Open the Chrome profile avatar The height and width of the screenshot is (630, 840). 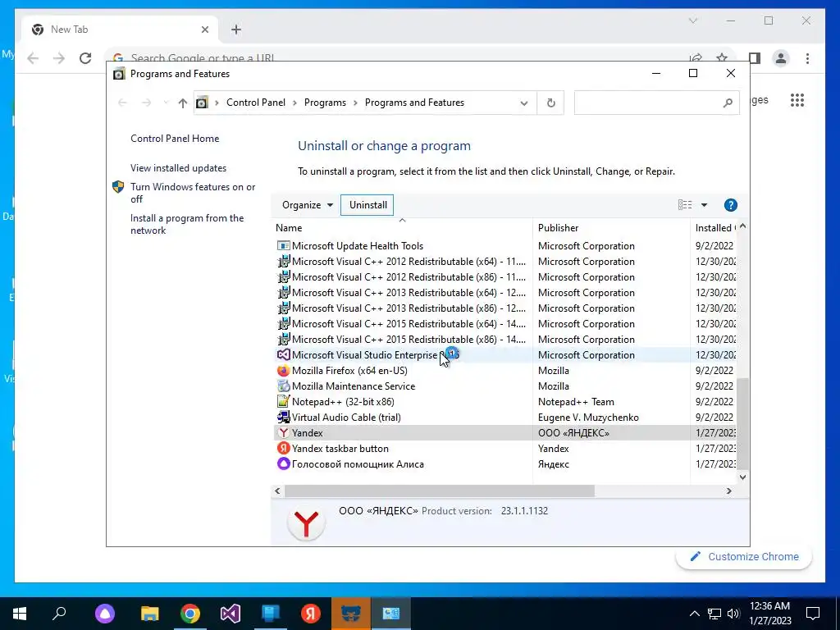[781, 58]
